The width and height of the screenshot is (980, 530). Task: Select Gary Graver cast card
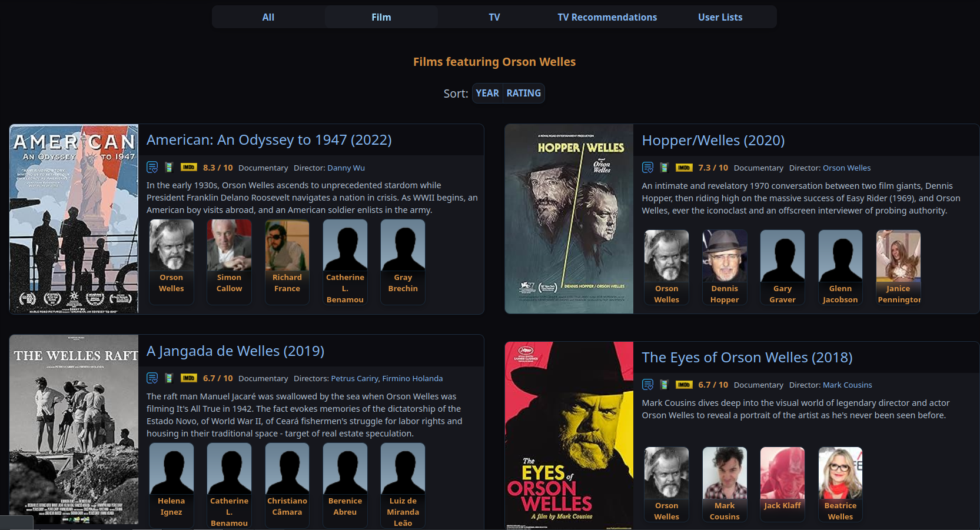click(782, 267)
